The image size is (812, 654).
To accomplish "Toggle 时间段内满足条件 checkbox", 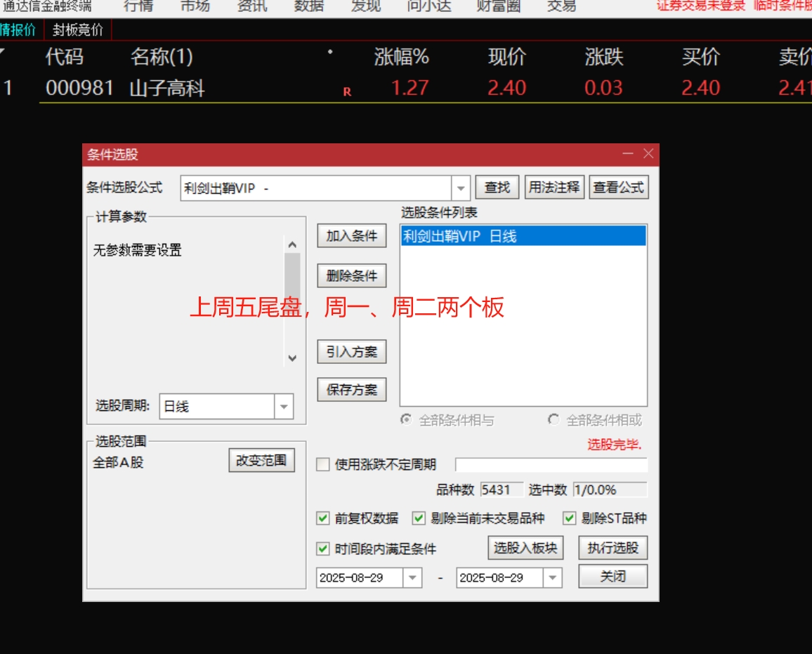I will coord(322,549).
